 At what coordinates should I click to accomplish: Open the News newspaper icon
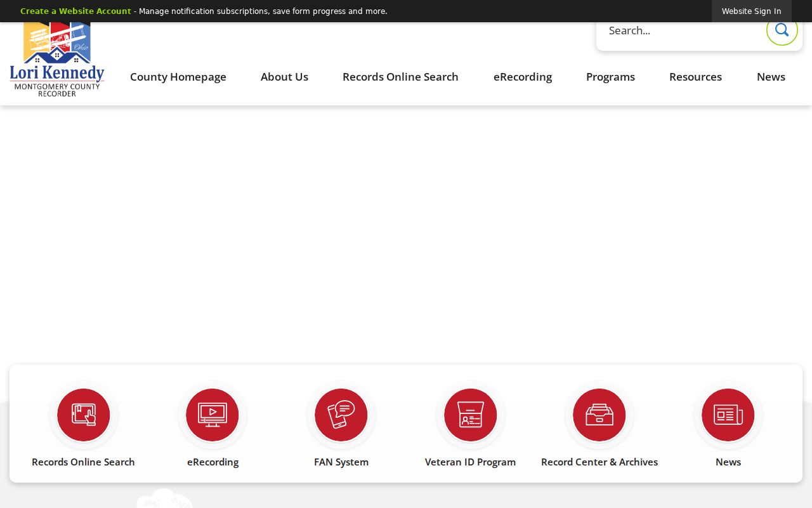pyautogui.click(x=728, y=415)
